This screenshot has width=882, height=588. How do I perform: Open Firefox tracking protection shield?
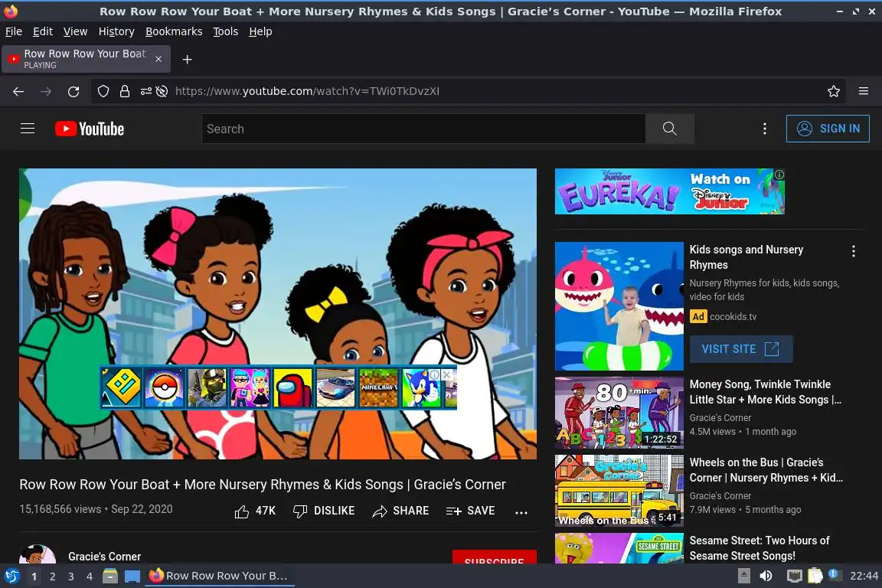[x=103, y=91]
